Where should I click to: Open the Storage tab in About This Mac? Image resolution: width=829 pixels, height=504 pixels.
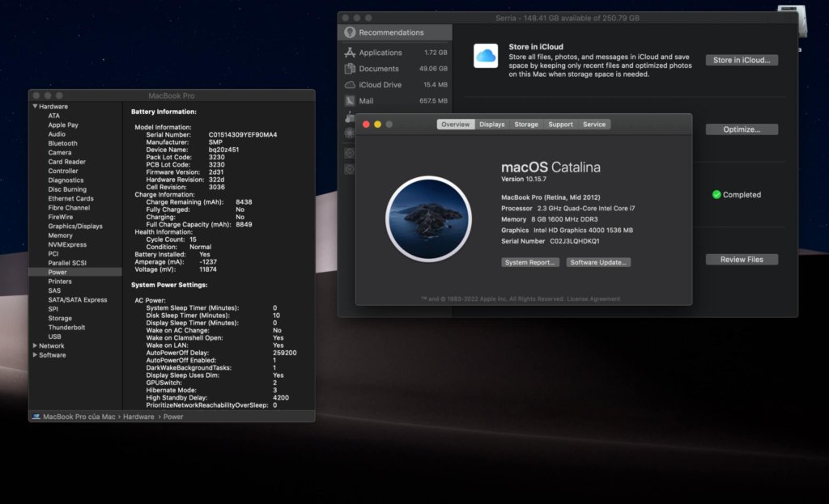(526, 124)
